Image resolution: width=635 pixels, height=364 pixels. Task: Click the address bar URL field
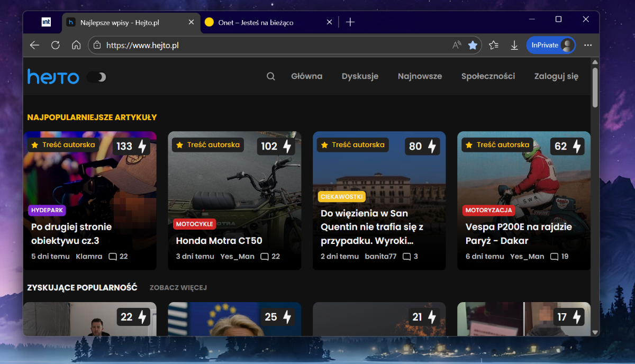265,46
